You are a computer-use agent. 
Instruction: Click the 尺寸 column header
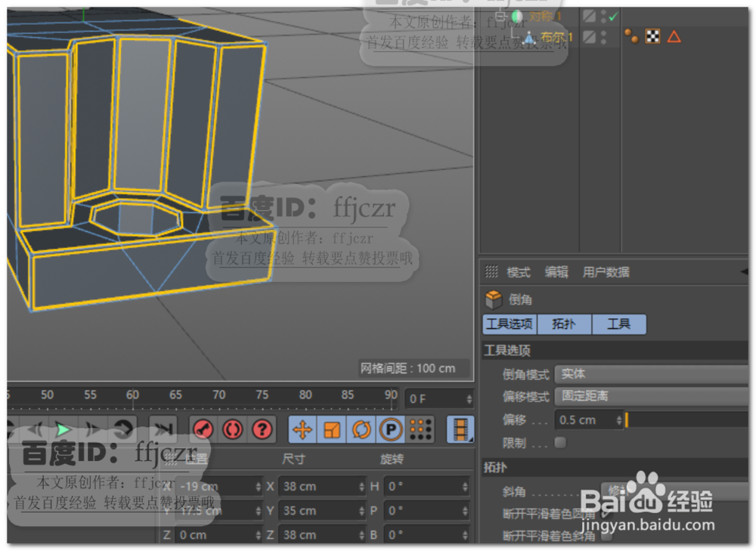[293, 459]
